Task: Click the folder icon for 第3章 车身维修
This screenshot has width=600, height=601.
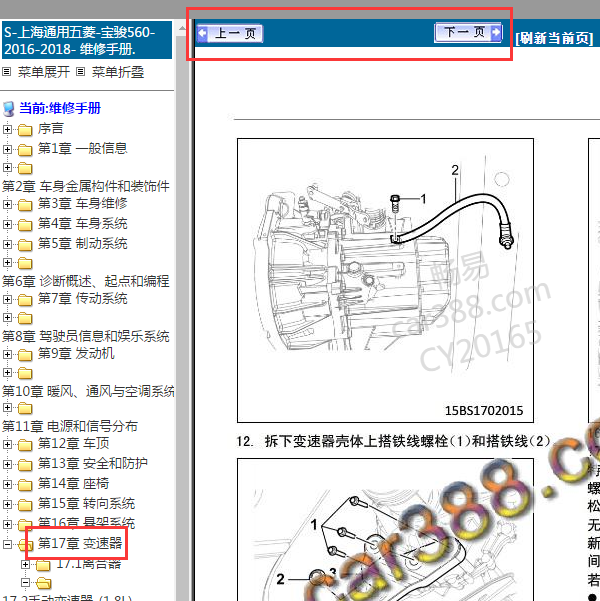Action: [25, 205]
